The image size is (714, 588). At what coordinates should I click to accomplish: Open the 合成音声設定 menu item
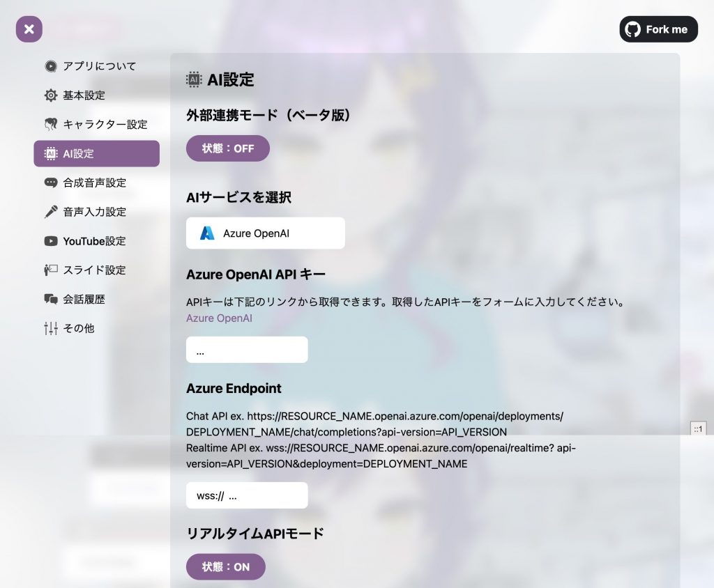pyautogui.click(x=96, y=183)
